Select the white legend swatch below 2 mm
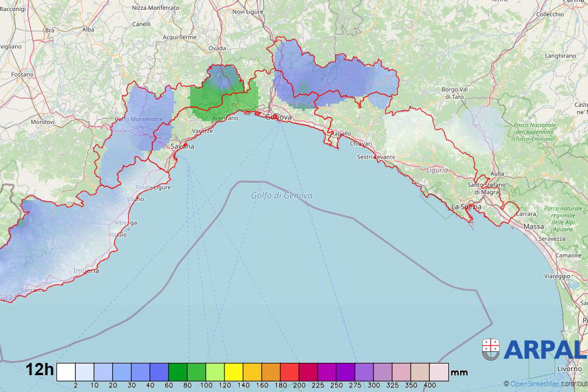This screenshot has height=392, width=588. point(66,372)
